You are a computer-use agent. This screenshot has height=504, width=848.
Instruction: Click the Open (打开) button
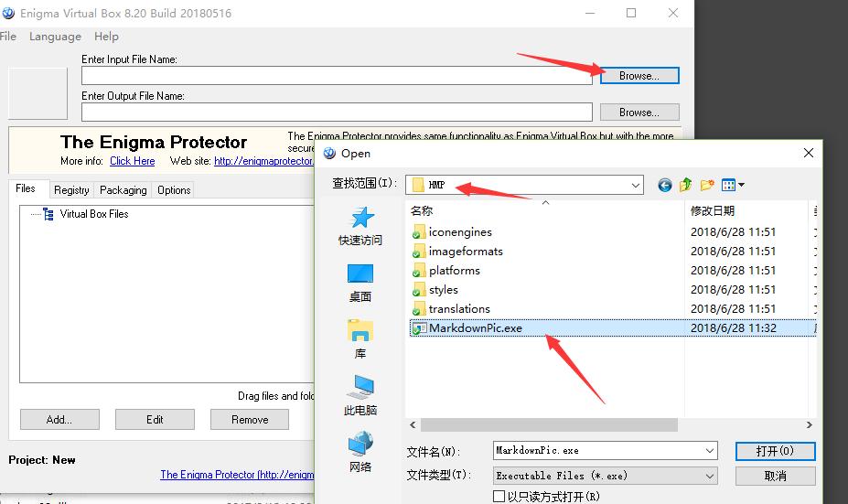[x=775, y=451]
